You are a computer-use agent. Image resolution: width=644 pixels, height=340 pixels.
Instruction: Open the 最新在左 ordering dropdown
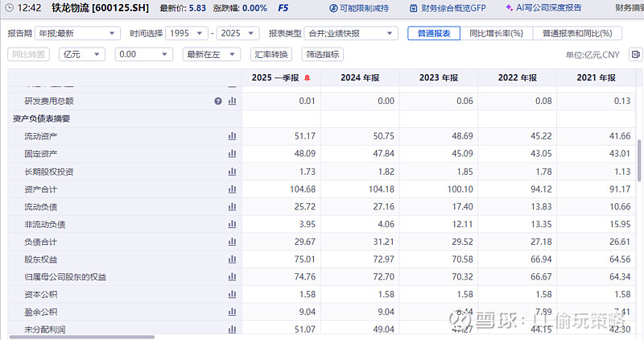[211, 54]
